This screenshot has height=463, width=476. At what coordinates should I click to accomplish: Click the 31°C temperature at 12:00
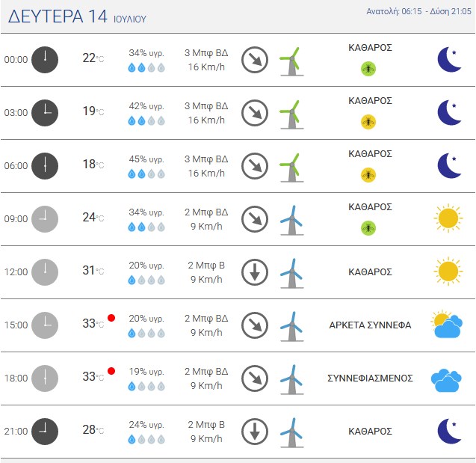click(93, 270)
